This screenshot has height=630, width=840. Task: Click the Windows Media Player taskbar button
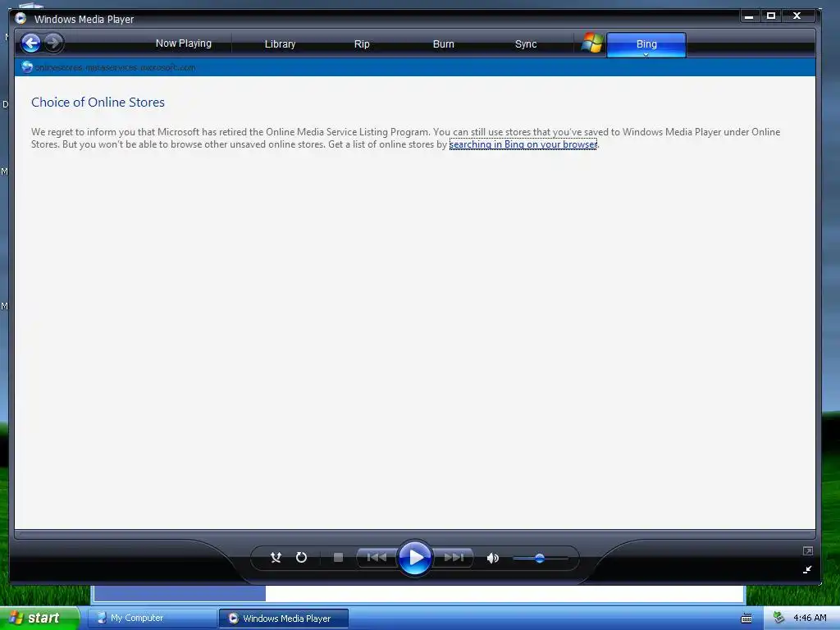pos(284,619)
